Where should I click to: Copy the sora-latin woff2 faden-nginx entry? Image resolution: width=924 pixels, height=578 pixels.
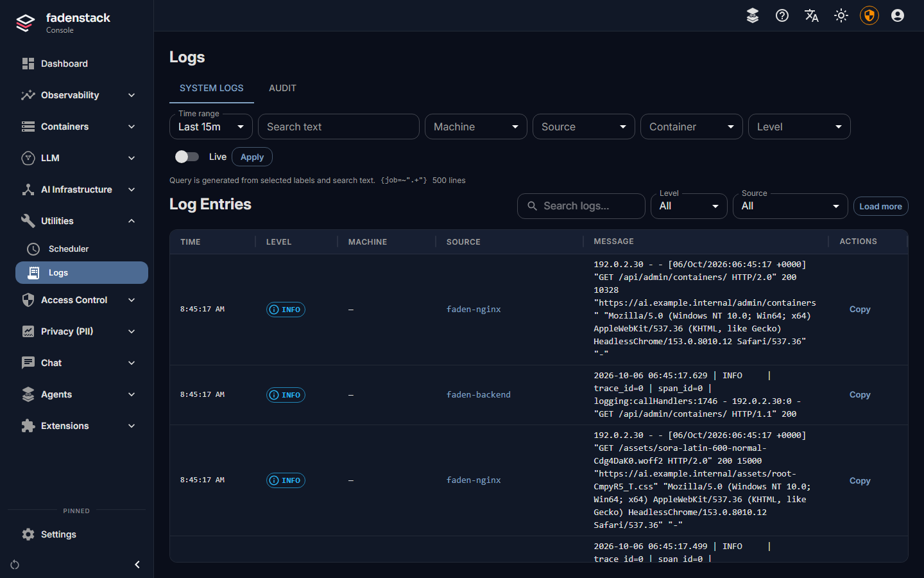(860, 480)
